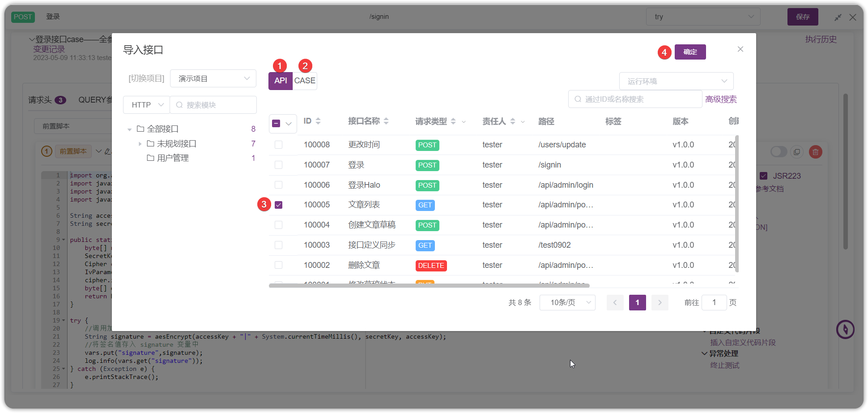Click the horizontal scrollbar under the table

pos(429,285)
